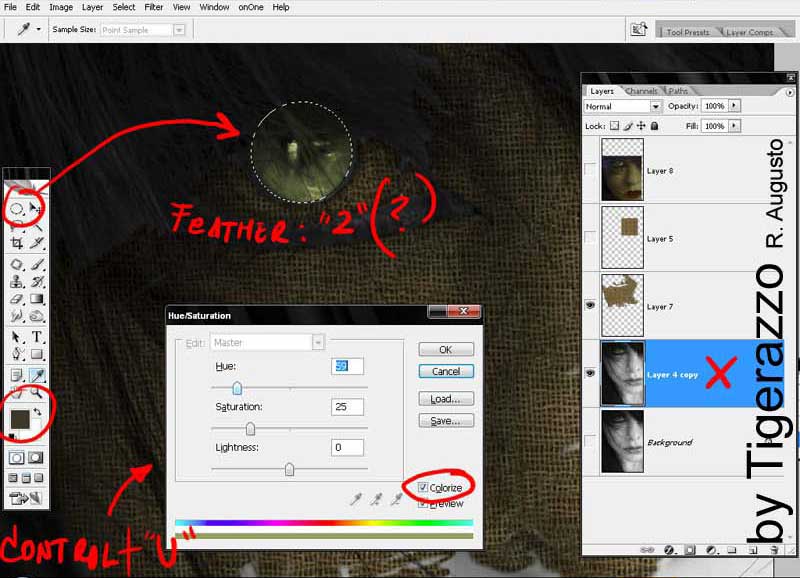800x578 pixels.
Task: Select the Elliptical Marquee tool
Action: tap(16, 209)
